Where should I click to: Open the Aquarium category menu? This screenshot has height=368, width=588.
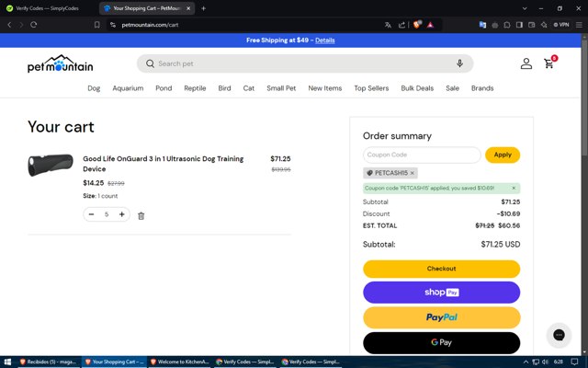[x=128, y=88]
